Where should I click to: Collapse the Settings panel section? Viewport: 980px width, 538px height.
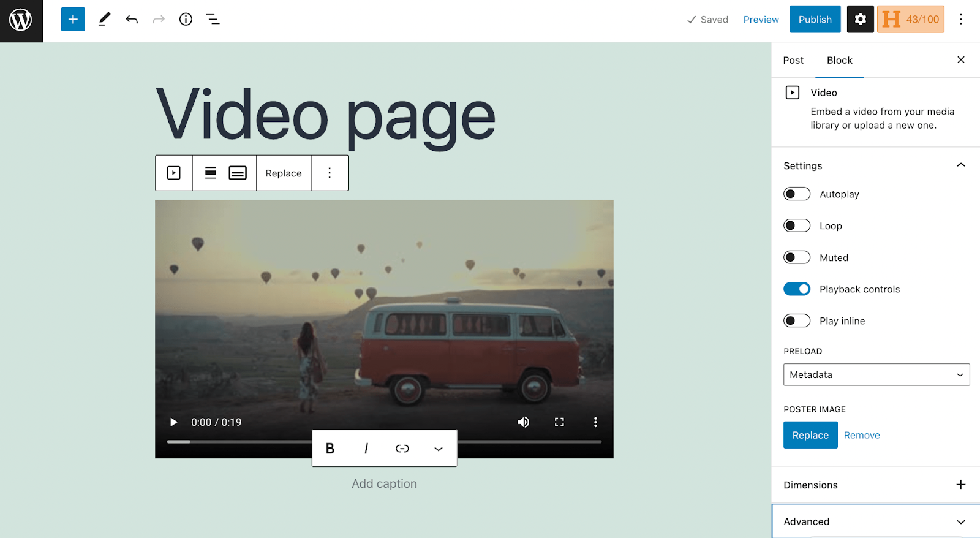pyautogui.click(x=960, y=165)
